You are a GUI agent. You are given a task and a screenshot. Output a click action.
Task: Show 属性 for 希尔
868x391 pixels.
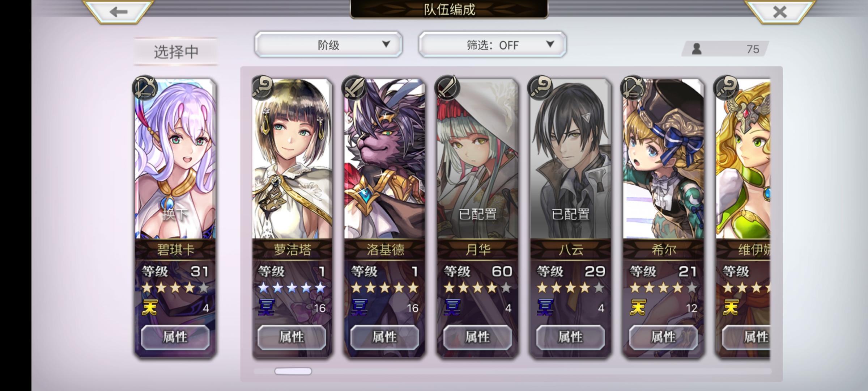[663, 337]
